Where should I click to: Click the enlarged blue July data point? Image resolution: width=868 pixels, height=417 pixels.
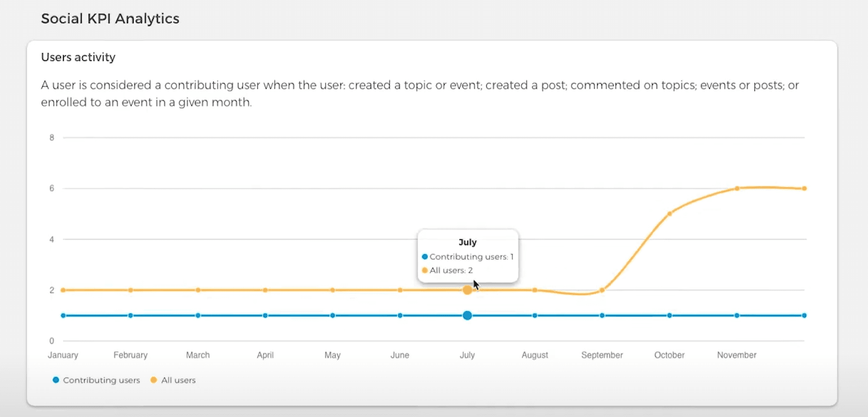(x=467, y=316)
